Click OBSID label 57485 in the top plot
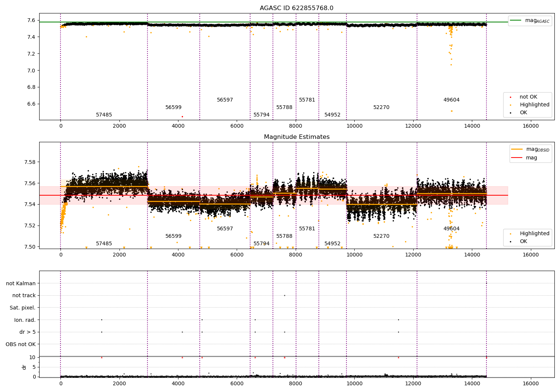The width and height of the screenshot is (560, 392). coord(104,115)
